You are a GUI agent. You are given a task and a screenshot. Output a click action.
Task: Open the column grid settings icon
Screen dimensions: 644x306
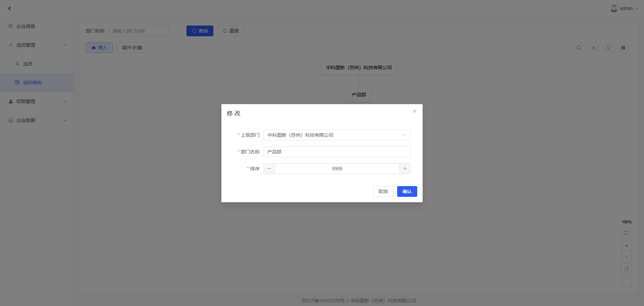tap(623, 48)
